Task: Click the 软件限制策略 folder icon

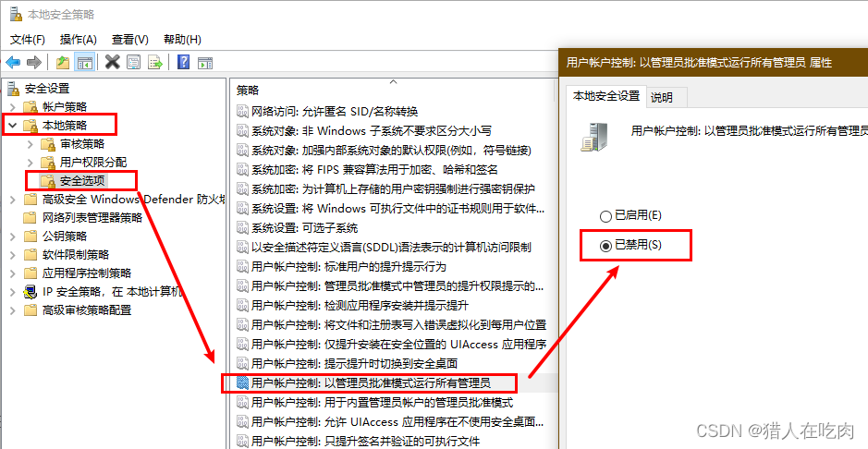Action: [30, 255]
